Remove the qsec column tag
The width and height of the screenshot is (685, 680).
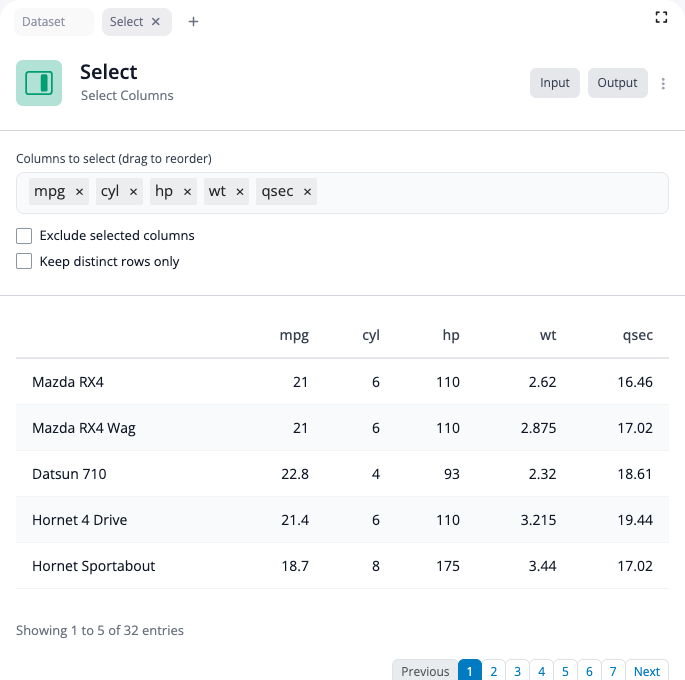coord(307,192)
